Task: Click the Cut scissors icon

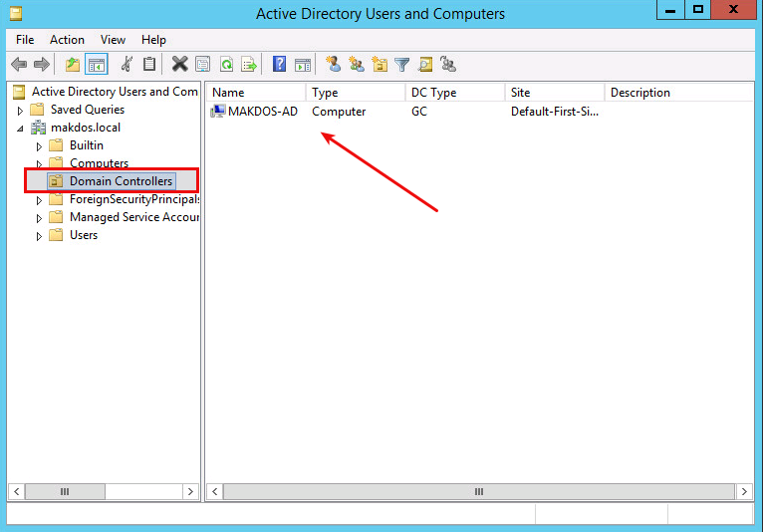Action: 127,64
